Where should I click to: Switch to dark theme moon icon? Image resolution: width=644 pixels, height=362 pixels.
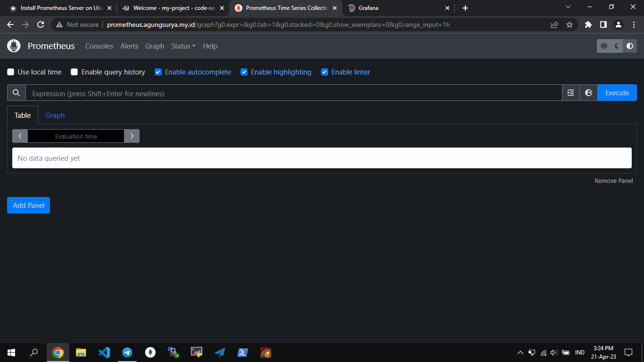point(617,46)
